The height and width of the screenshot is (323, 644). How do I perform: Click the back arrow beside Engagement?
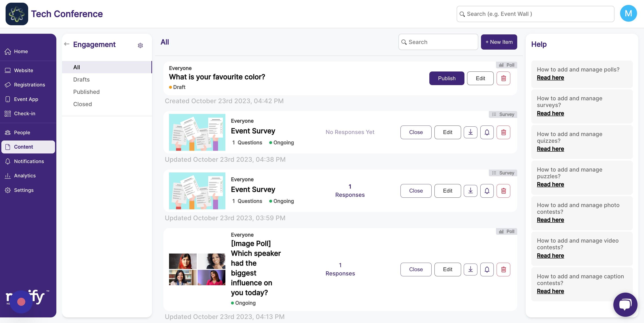coord(66,44)
